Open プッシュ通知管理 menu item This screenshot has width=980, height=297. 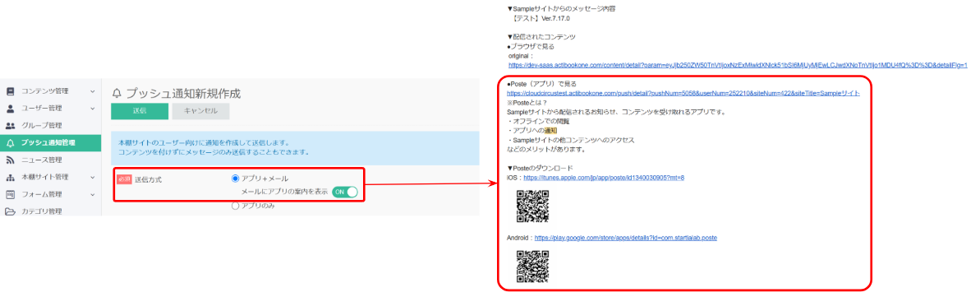[x=51, y=143]
